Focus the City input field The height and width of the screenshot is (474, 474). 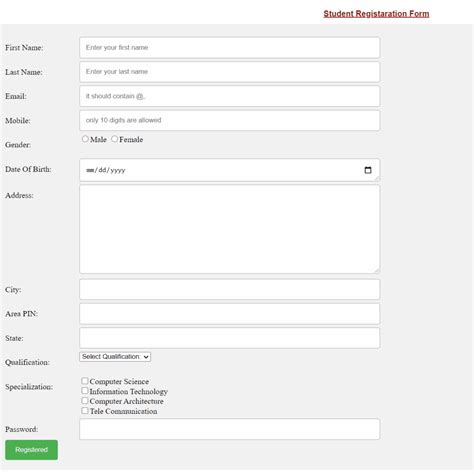[x=229, y=289]
